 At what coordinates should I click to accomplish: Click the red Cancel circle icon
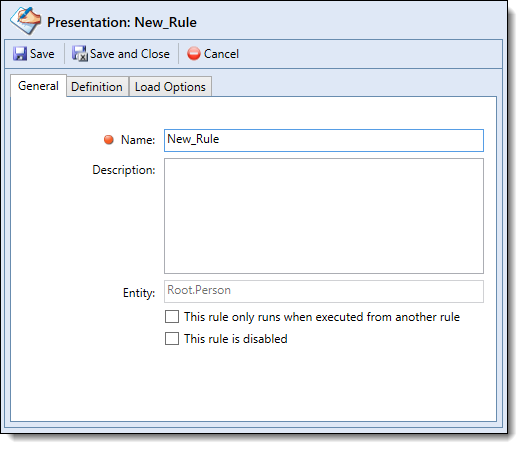(193, 54)
